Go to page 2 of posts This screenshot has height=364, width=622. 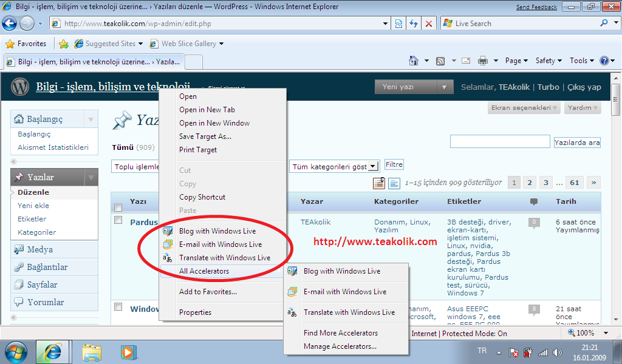point(530,183)
